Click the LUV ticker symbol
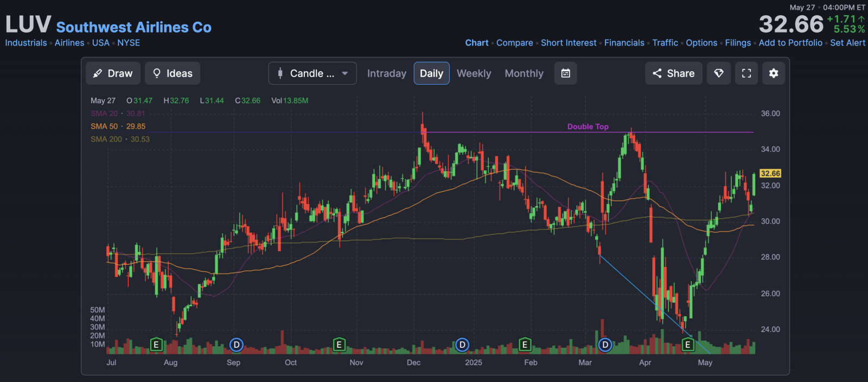Image resolution: width=868 pixels, height=382 pixels. [x=28, y=24]
